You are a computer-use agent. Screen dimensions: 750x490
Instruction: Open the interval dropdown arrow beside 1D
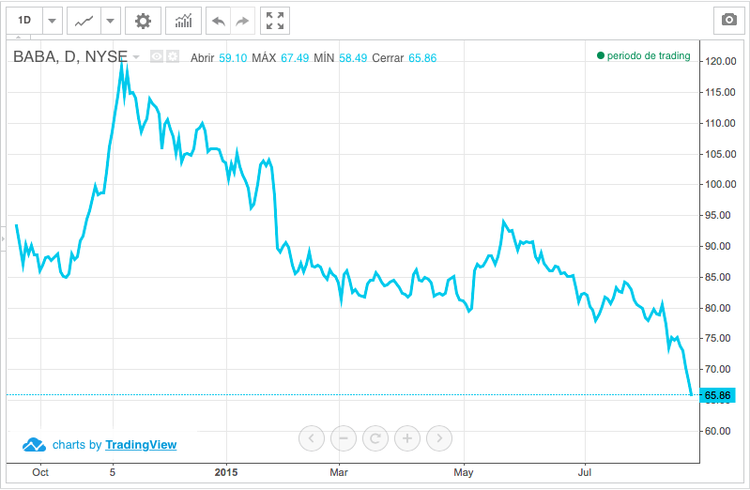point(52,21)
